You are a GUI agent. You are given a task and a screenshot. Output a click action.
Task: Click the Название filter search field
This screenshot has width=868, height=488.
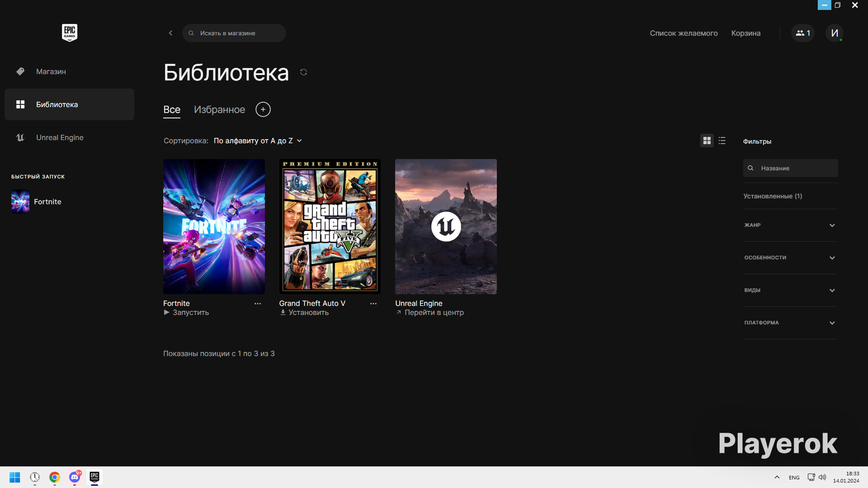790,168
